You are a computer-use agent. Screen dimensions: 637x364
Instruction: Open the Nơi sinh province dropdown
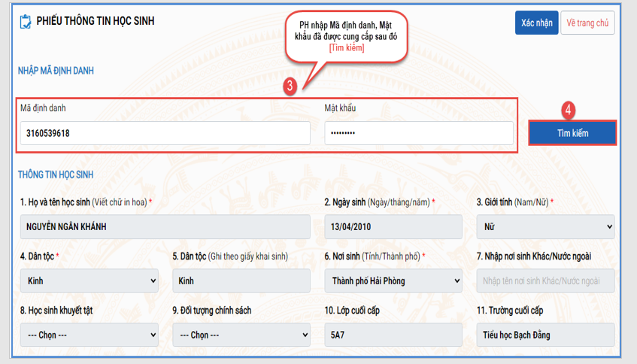(x=393, y=281)
